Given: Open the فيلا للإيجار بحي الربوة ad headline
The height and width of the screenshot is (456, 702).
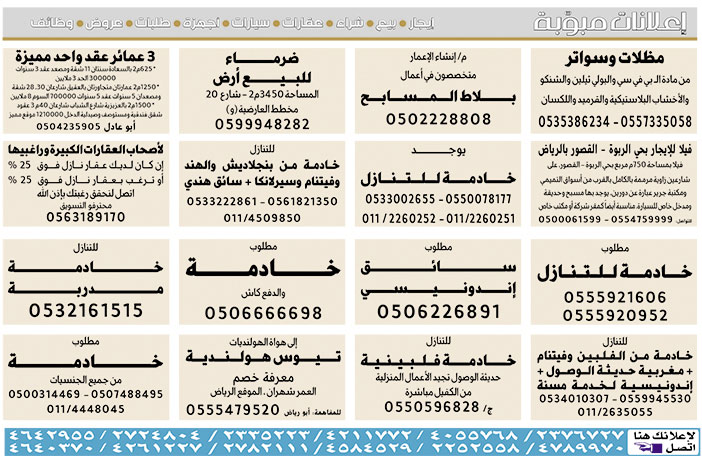Looking at the screenshot, I should (615, 149).
